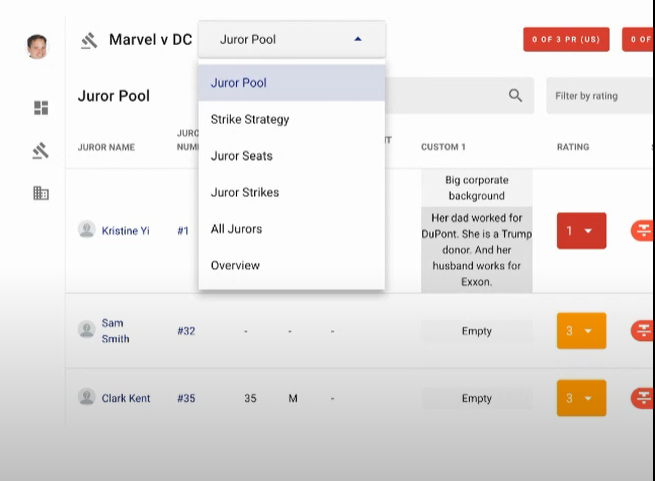Open rating dropdown for Kristine Yi

coord(581,231)
